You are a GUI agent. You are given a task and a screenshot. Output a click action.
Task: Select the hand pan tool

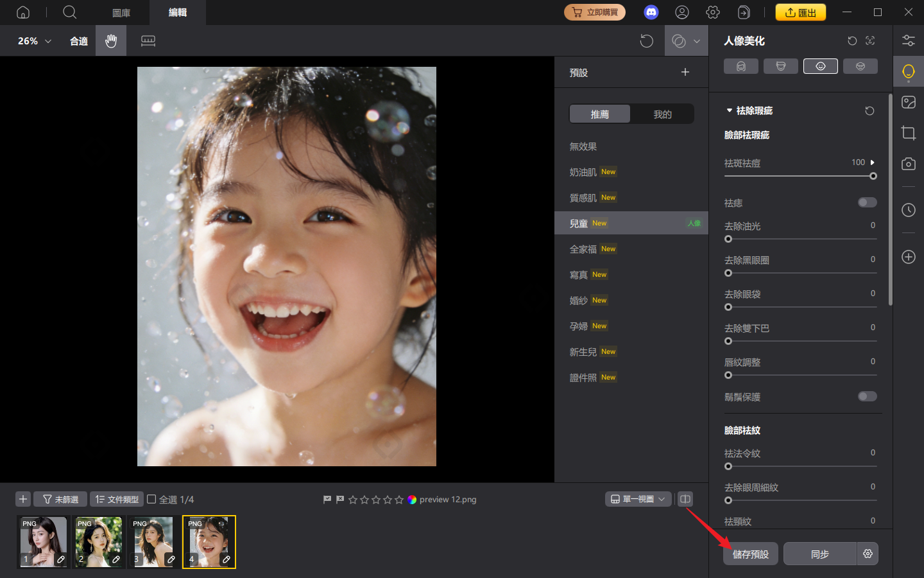111,41
